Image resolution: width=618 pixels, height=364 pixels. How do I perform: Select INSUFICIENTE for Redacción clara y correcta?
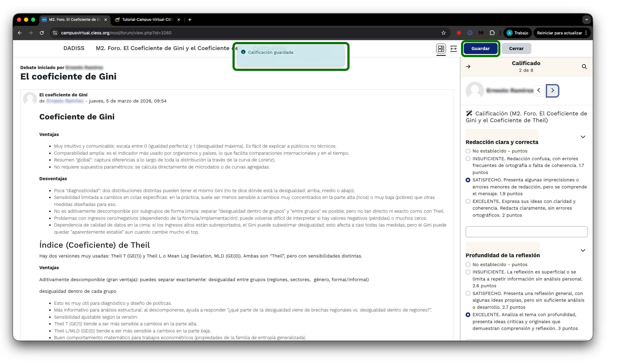click(468, 159)
